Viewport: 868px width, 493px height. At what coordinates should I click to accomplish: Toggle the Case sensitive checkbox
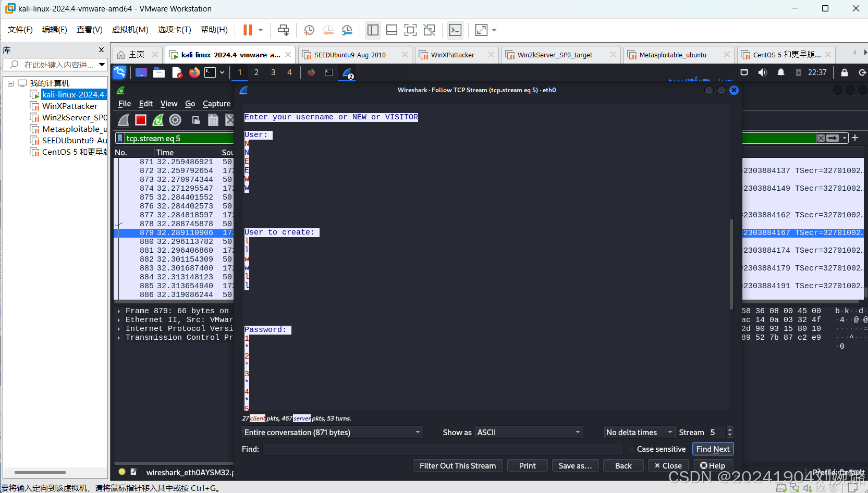click(x=631, y=449)
